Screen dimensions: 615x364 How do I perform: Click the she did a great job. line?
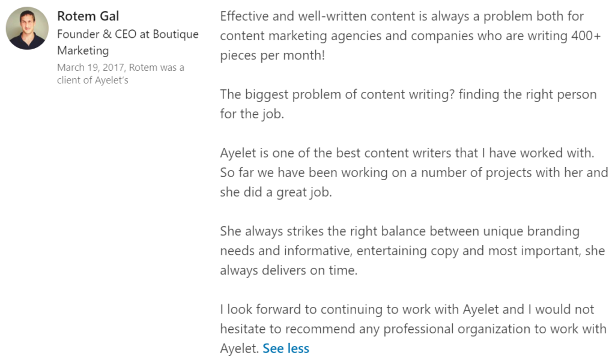pyautogui.click(x=276, y=192)
